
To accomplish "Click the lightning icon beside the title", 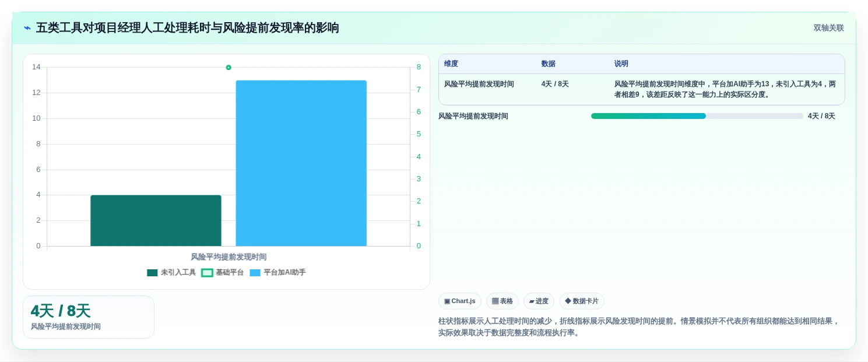I will 27,28.
